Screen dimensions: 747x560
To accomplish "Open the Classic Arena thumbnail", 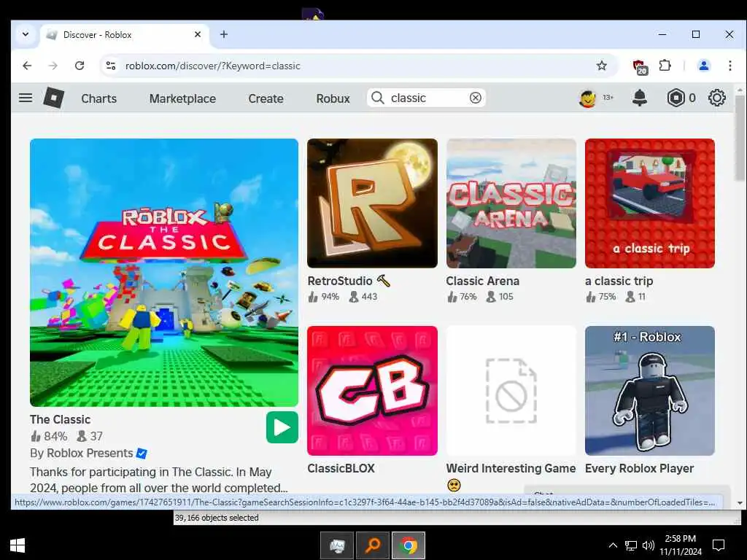I will click(x=511, y=203).
